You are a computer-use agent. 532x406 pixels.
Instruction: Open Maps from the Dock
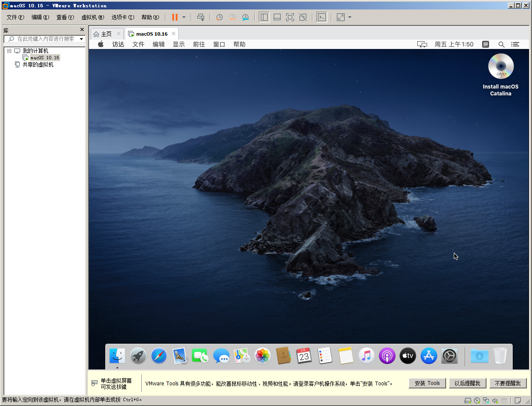(x=242, y=356)
